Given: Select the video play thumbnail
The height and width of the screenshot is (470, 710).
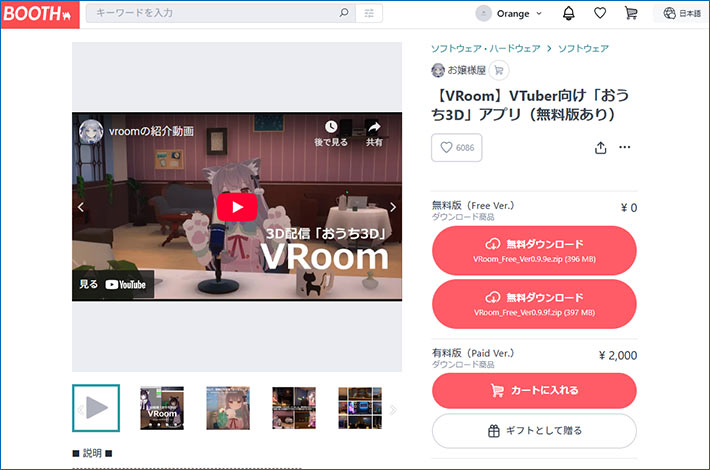Looking at the screenshot, I should click(x=96, y=408).
